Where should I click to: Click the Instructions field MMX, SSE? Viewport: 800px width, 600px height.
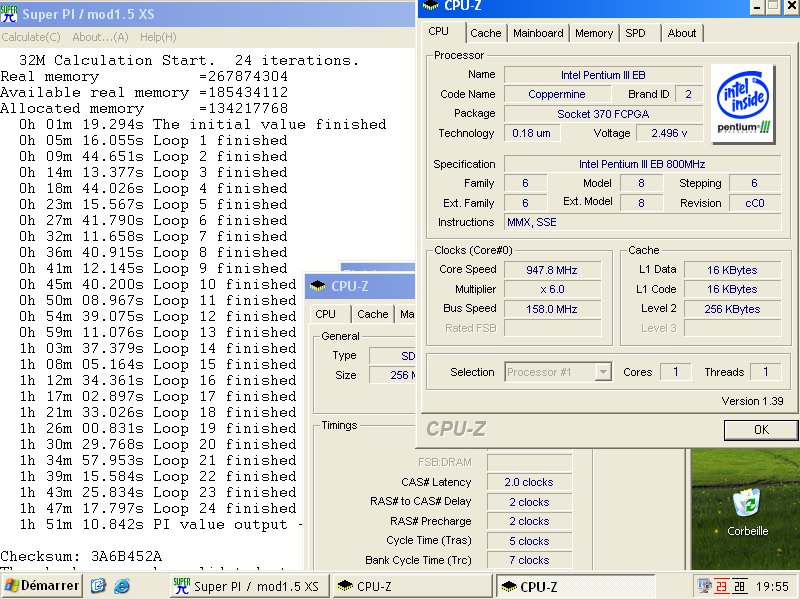point(642,222)
